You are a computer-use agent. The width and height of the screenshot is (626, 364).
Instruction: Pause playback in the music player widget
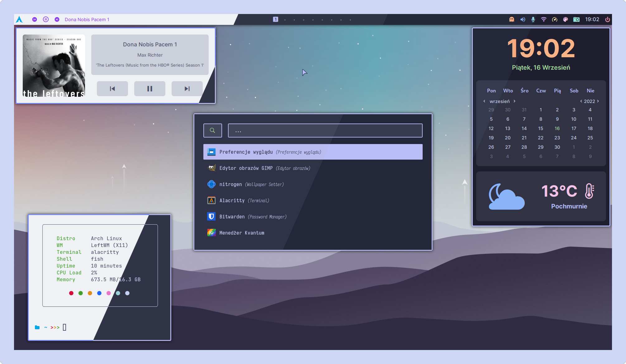pyautogui.click(x=149, y=89)
